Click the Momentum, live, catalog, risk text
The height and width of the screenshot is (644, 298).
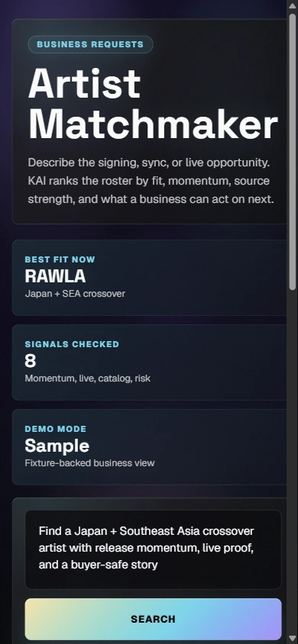[x=88, y=378]
